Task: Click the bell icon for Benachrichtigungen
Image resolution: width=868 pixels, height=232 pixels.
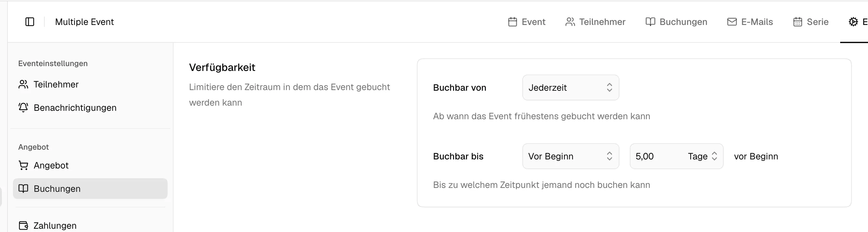Action: (23, 108)
